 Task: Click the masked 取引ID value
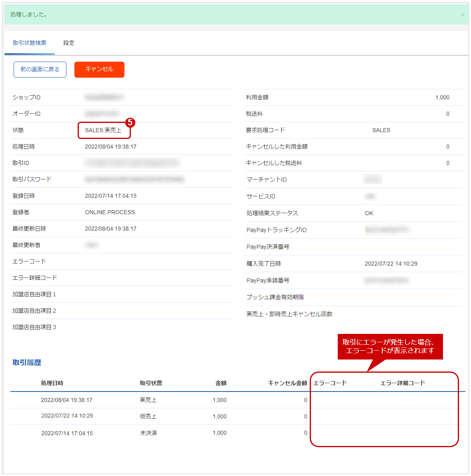pos(132,163)
